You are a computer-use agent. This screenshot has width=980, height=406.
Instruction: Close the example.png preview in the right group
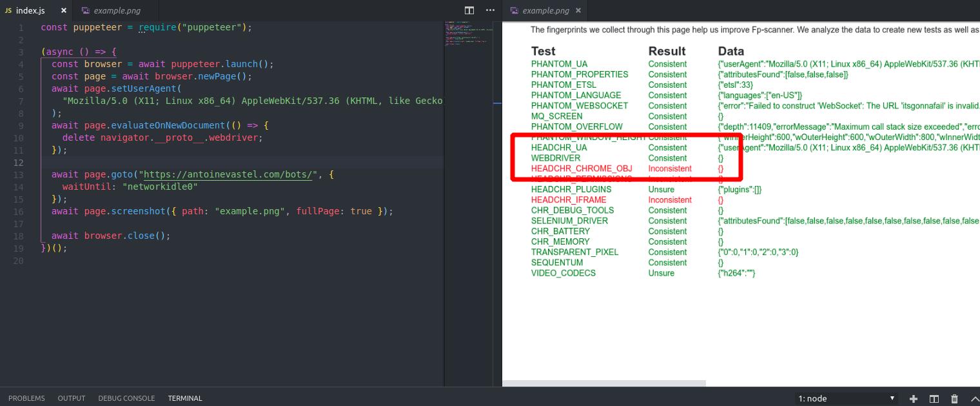578,10
